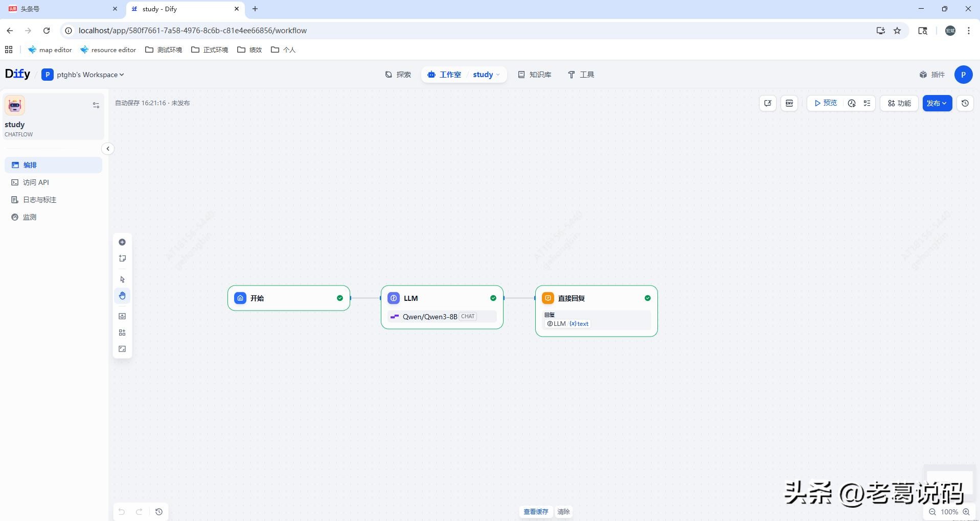Open the ENV environment variables panel
This screenshot has width=980, height=521.
pos(789,103)
